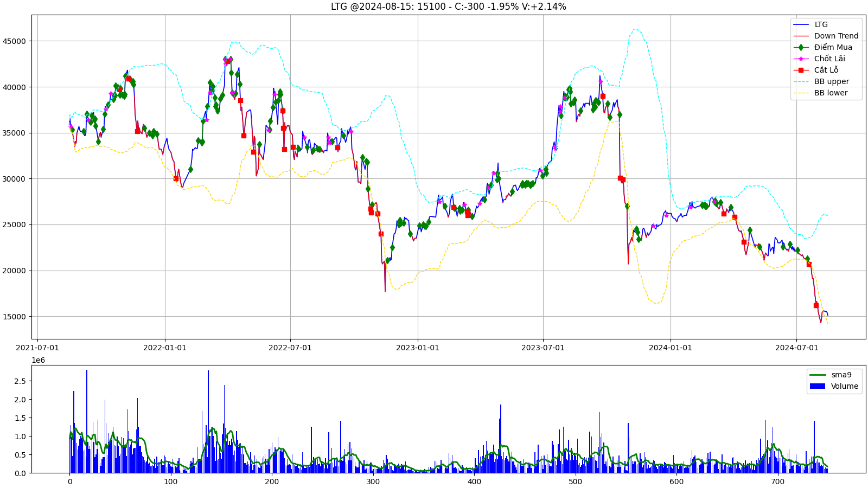Click the 2021-07-01 date axis label
Image resolution: width=868 pixels, height=488 pixels.
[37, 348]
